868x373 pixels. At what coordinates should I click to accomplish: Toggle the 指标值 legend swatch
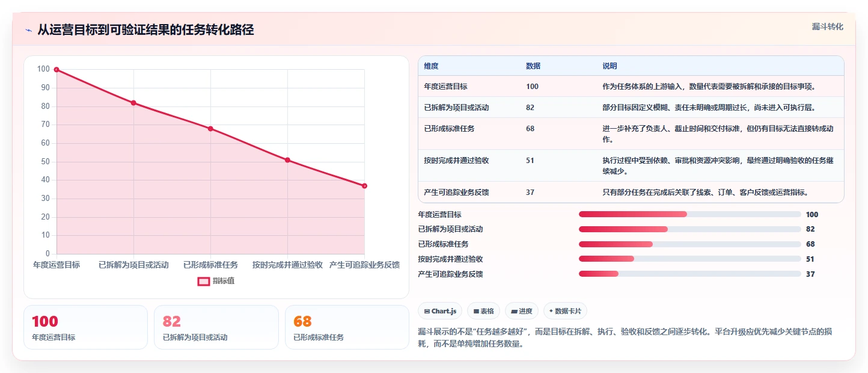204,281
